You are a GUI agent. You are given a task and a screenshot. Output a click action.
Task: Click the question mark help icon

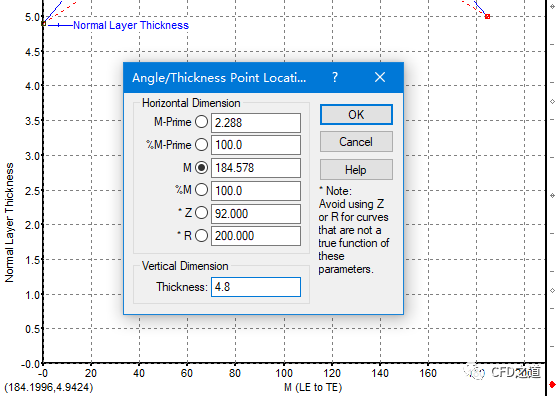[335, 77]
